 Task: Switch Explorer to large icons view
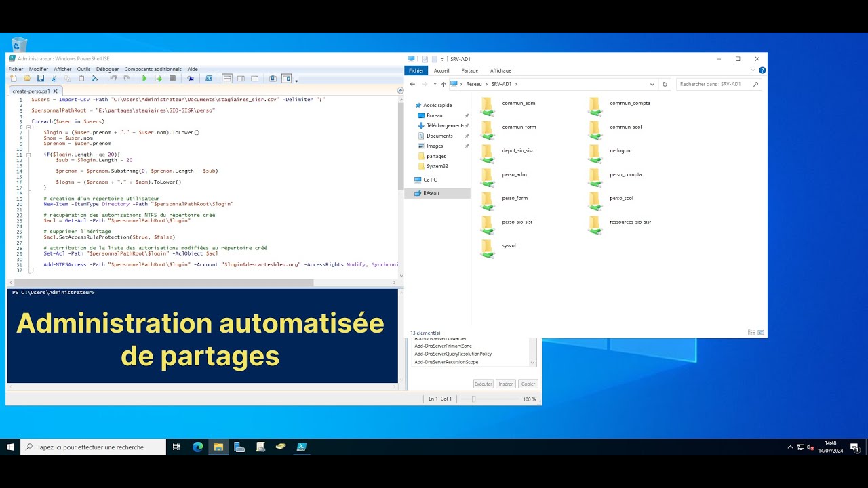coord(760,333)
